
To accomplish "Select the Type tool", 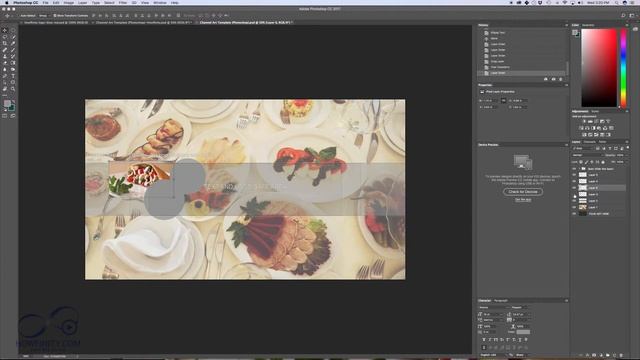I will pos(13,76).
